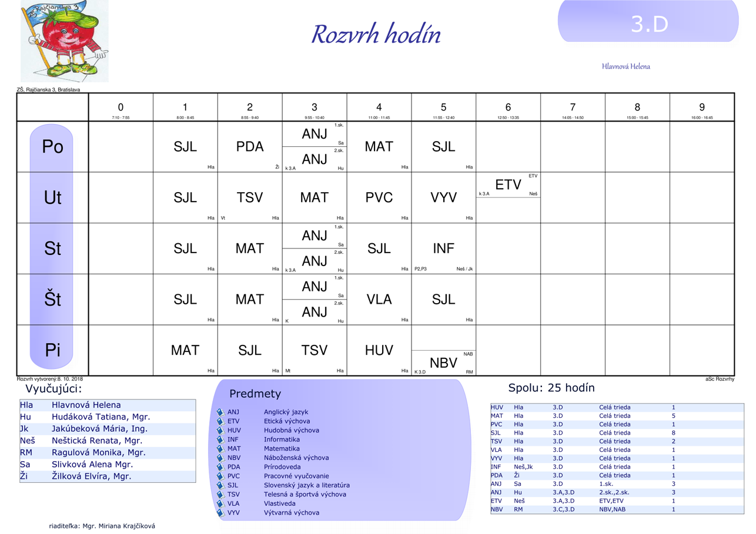Click Friday's NBV lesson cell
This screenshot has height=534, width=756.
(444, 363)
